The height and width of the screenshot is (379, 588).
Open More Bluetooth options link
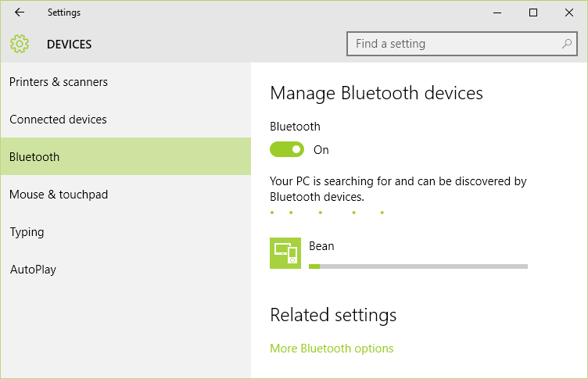click(x=332, y=349)
